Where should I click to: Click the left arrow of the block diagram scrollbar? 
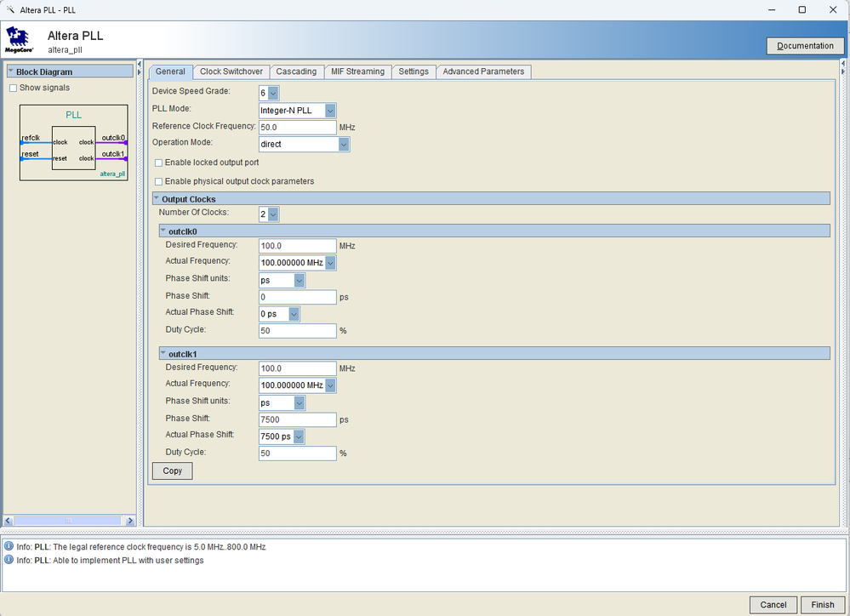click(x=9, y=521)
